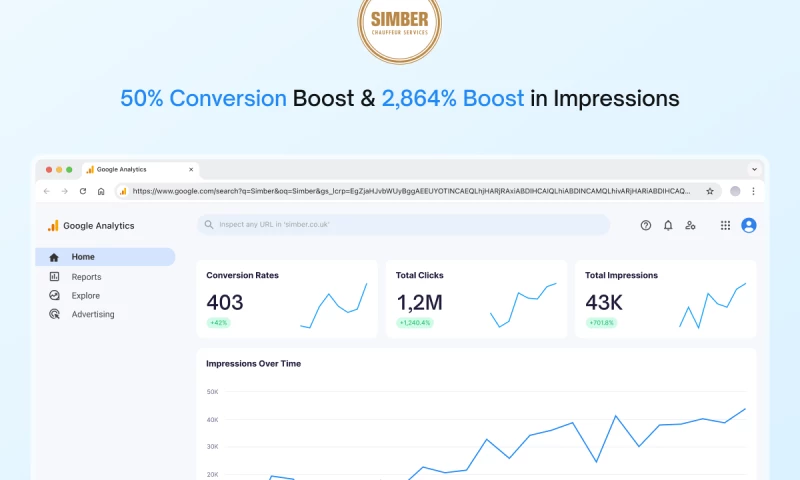This screenshot has width=800, height=480.
Task: Click the Total Impressions card title
Action: [621, 275]
